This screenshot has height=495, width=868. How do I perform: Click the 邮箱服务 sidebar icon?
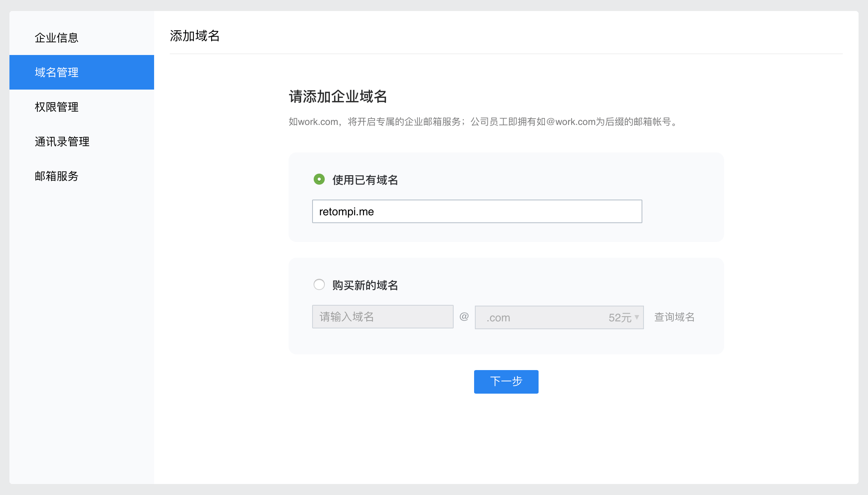pyautogui.click(x=57, y=176)
